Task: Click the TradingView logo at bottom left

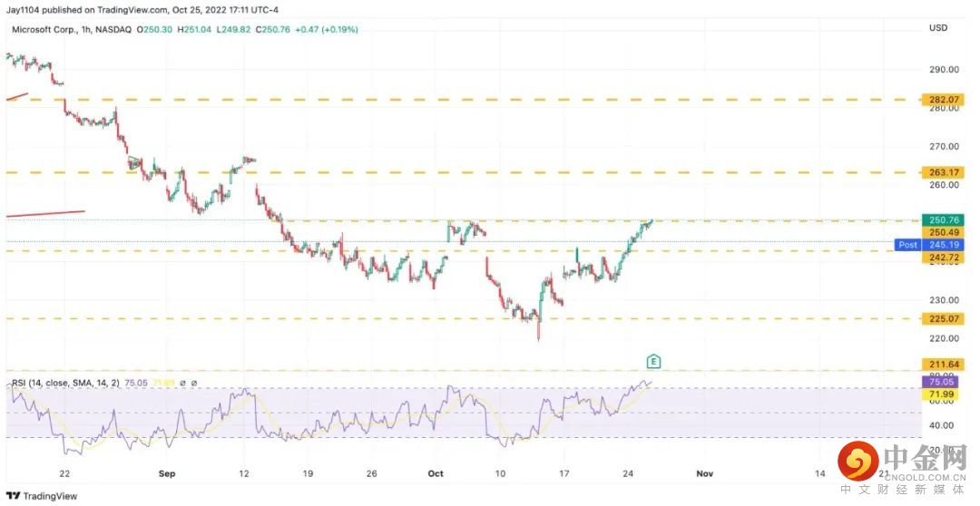Action: [43, 496]
